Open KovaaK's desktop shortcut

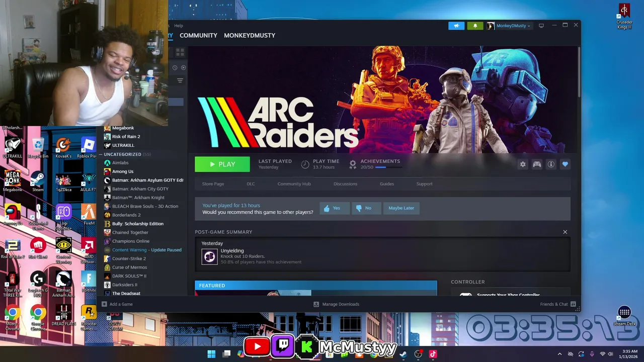pos(63,148)
